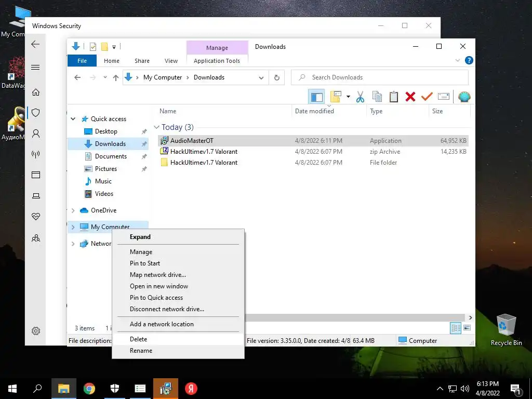Open the File ribbon tab
Viewport: 532px width, 399px height.
(x=82, y=61)
